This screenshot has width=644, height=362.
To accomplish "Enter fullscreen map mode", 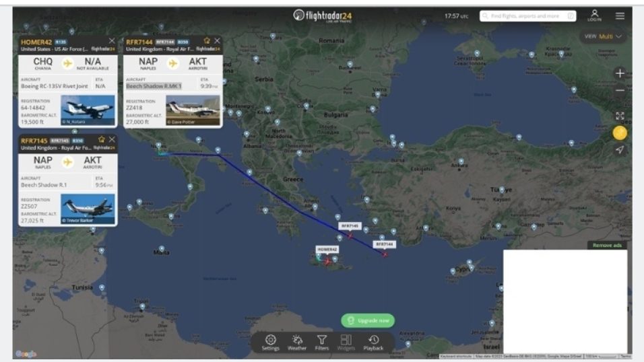I will pyautogui.click(x=620, y=116).
